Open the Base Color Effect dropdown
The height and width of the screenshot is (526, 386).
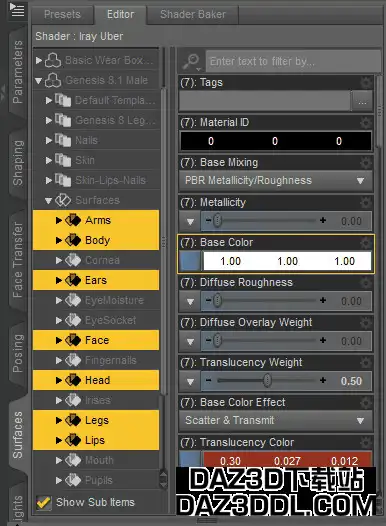[x=276, y=420]
